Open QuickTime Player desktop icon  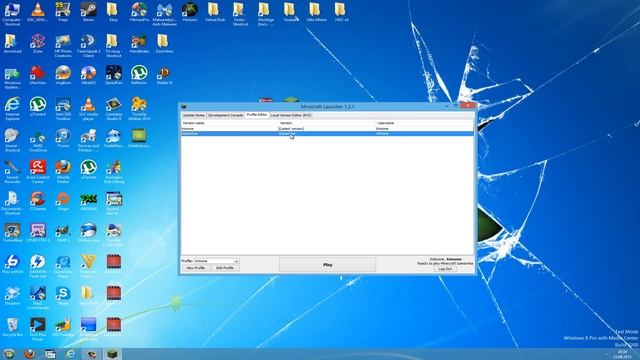[63, 266]
